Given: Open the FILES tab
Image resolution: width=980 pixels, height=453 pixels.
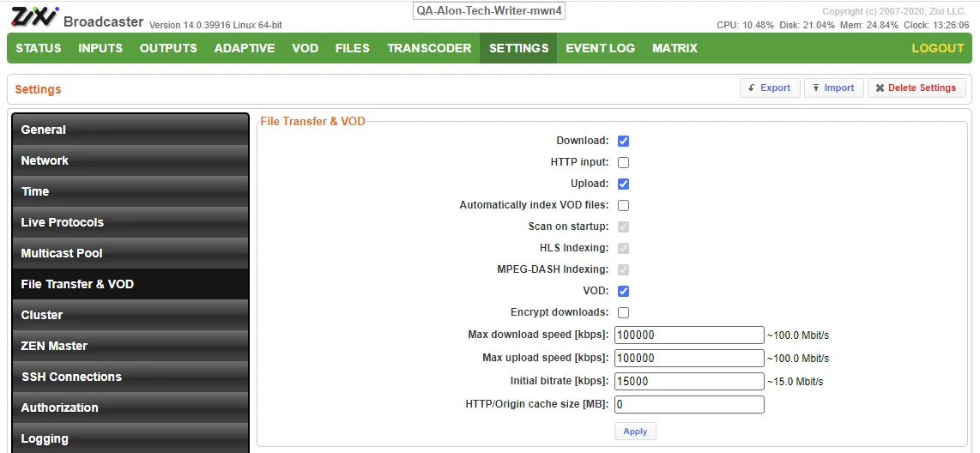Looking at the screenshot, I should [353, 48].
